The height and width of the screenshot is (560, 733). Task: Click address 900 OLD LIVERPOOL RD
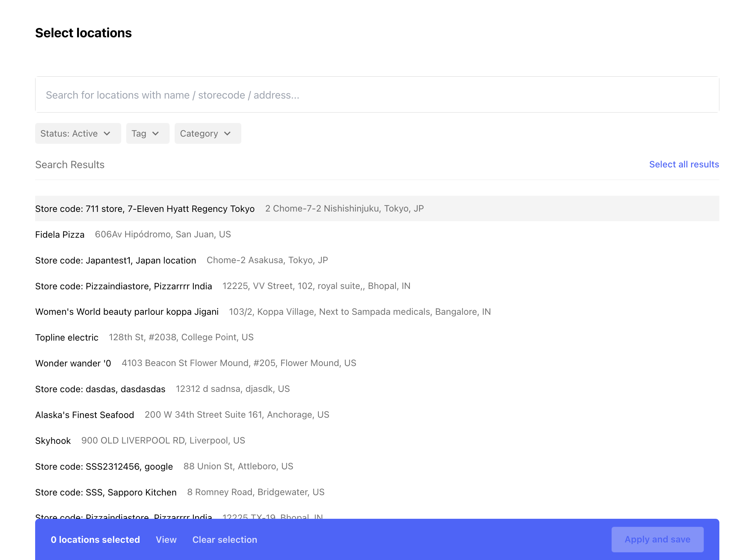pyautogui.click(x=163, y=441)
